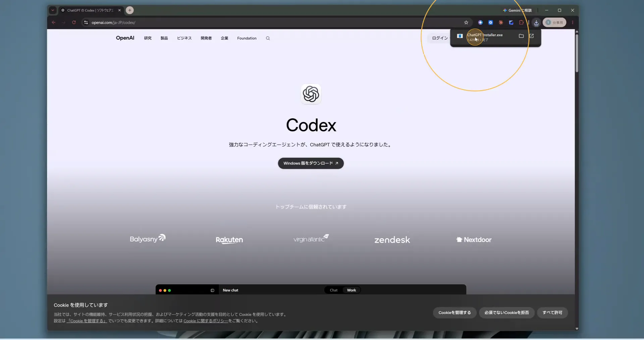Open the tab search dropdown arrow
The image size is (644, 340).
[53, 10]
